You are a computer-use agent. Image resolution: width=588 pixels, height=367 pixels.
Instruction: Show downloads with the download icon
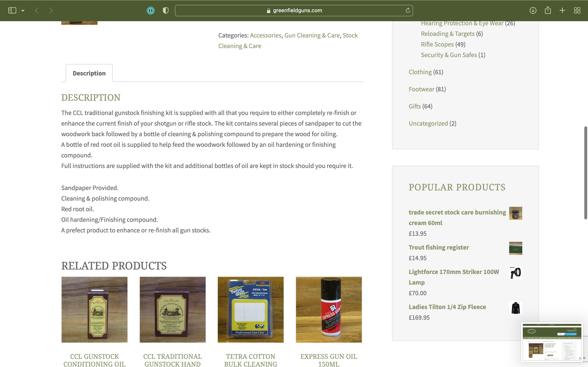coord(533,10)
